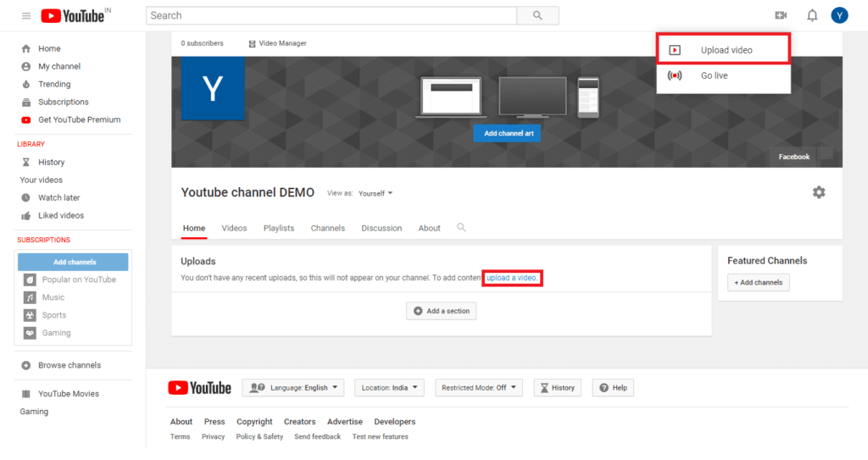Click the footer Creators link

click(299, 422)
